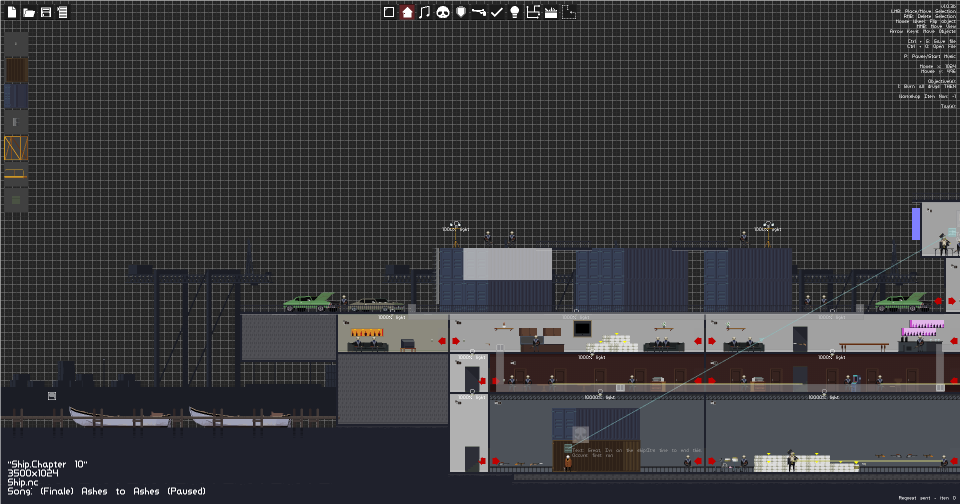This screenshot has width=960, height=504.
Task: Create a new level with the blank page icon
Action: (x=12, y=12)
